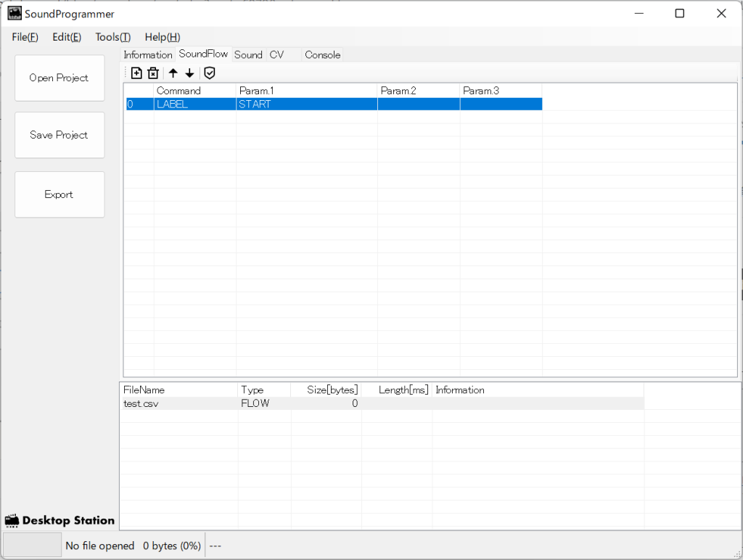Switch to the Information tab

[148, 55]
